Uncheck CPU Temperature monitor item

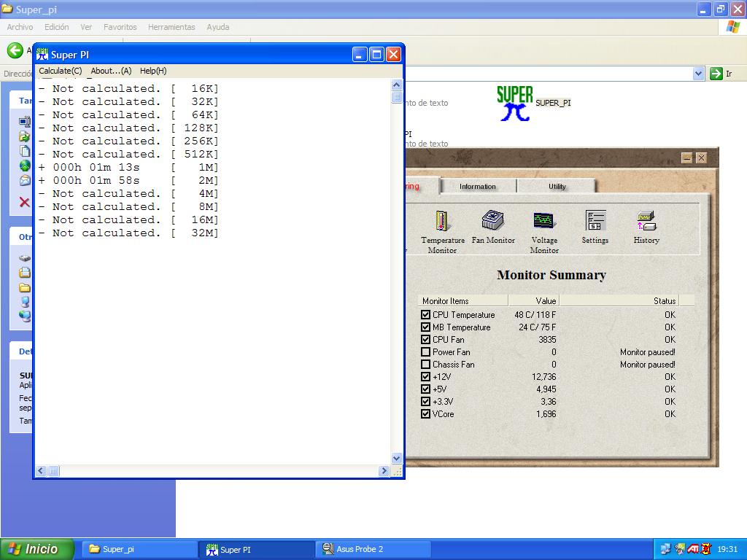click(x=426, y=315)
